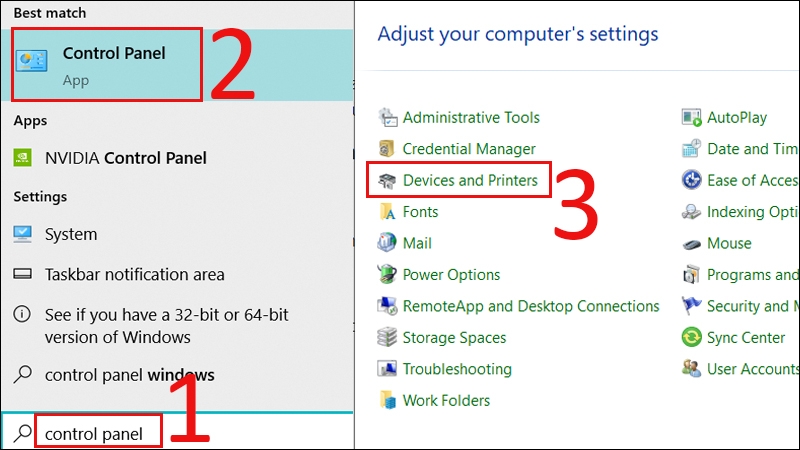
Task: Select the 'control panel windows' search suggestion
Action: click(129, 375)
